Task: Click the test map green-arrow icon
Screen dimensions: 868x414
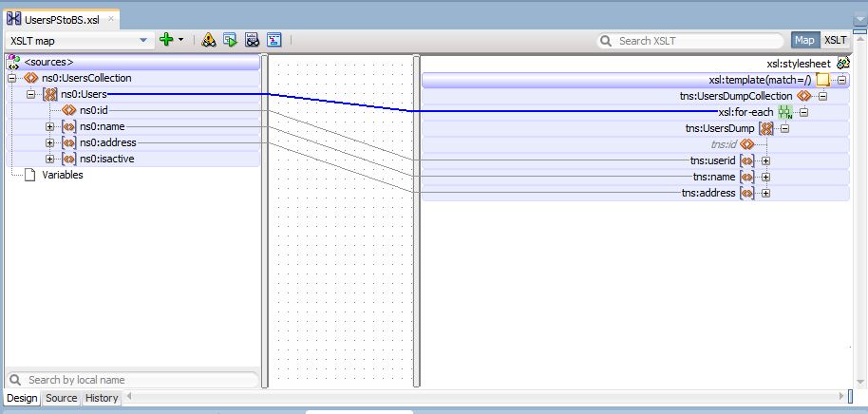Action: tap(230, 40)
